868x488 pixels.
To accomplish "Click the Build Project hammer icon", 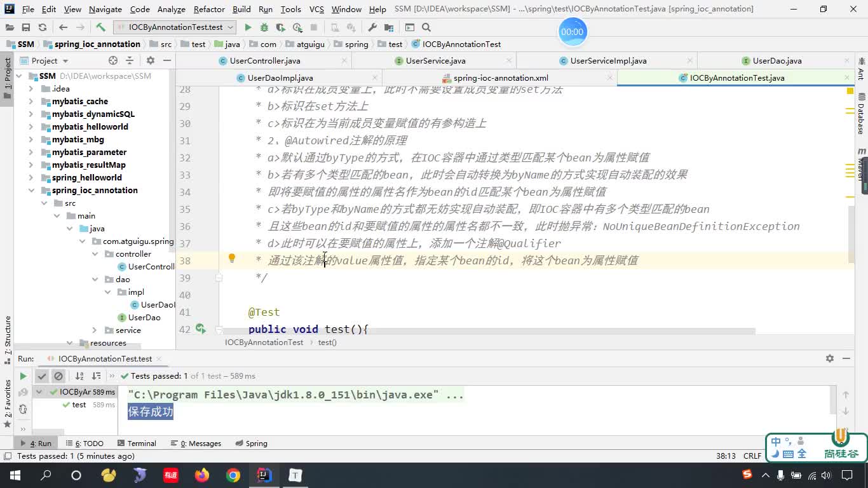I will pyautogui.click(x=100, y=27).
